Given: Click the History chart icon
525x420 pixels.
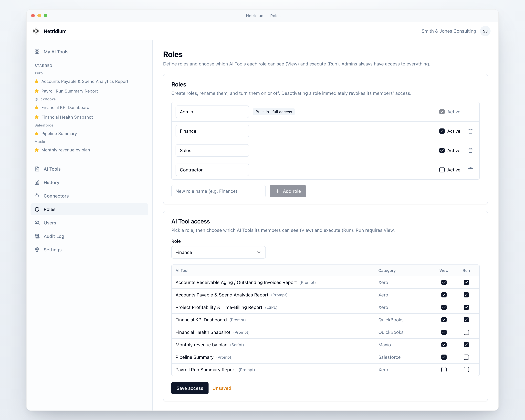Looking at the screenshot, I should click(37, 182).
